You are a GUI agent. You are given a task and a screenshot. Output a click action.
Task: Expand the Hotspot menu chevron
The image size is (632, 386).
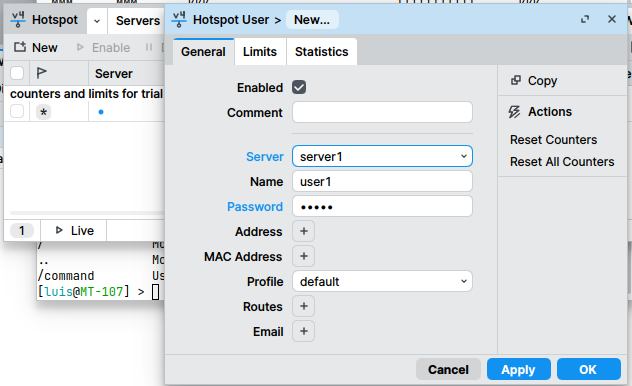97,21
